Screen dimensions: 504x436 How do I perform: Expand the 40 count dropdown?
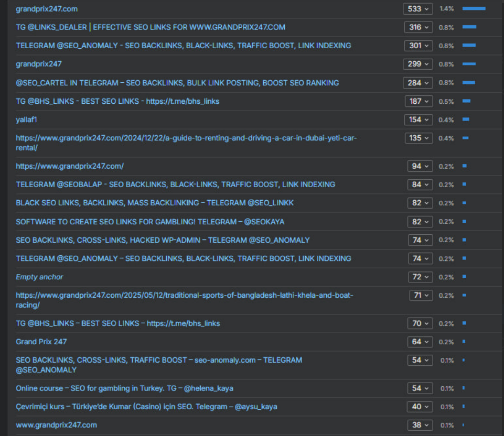pyautogui.click(x=420, y=407)
